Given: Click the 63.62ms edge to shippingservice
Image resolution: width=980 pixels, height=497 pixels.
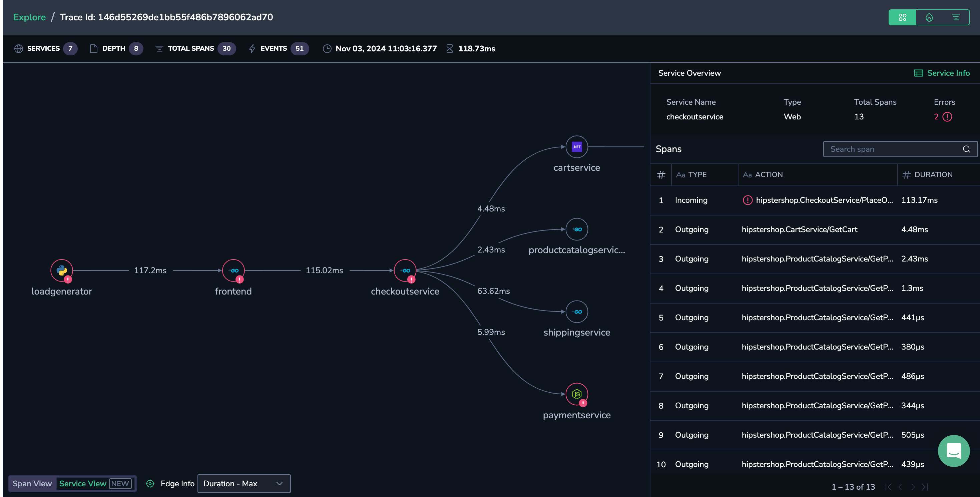Looking at the screenshot, I should point(493,291).
